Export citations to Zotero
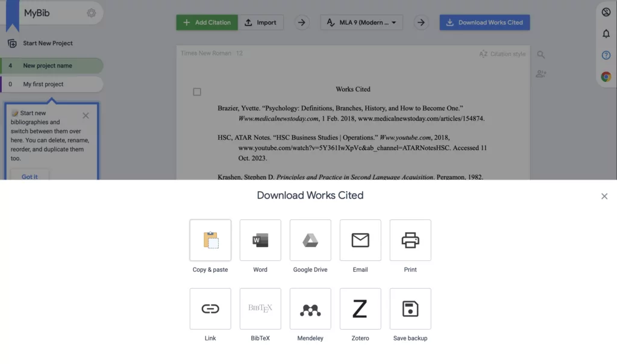617x364 pixels. (360, 309)
